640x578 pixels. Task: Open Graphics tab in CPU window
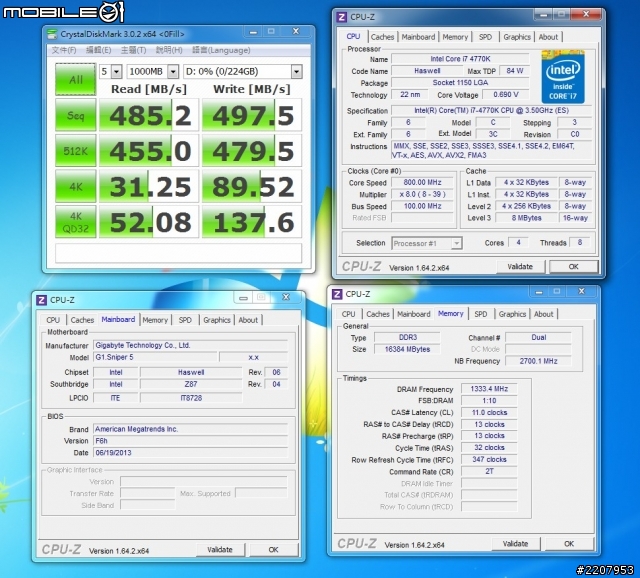point(517,37)
